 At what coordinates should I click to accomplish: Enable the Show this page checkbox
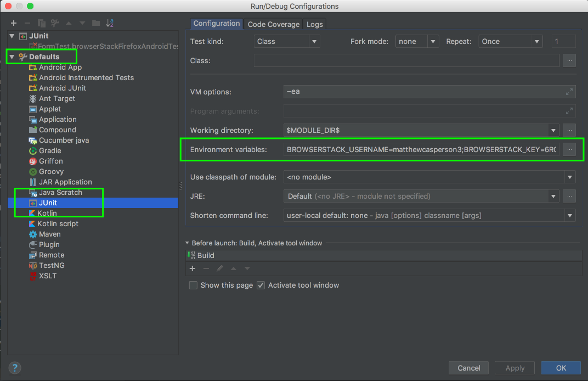click(193, 285)
